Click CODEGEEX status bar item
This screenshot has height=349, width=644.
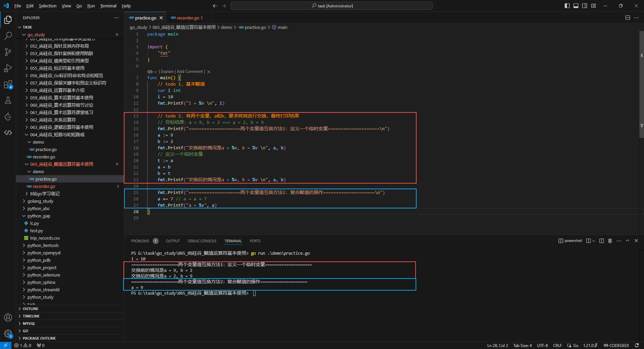(616, 345)
